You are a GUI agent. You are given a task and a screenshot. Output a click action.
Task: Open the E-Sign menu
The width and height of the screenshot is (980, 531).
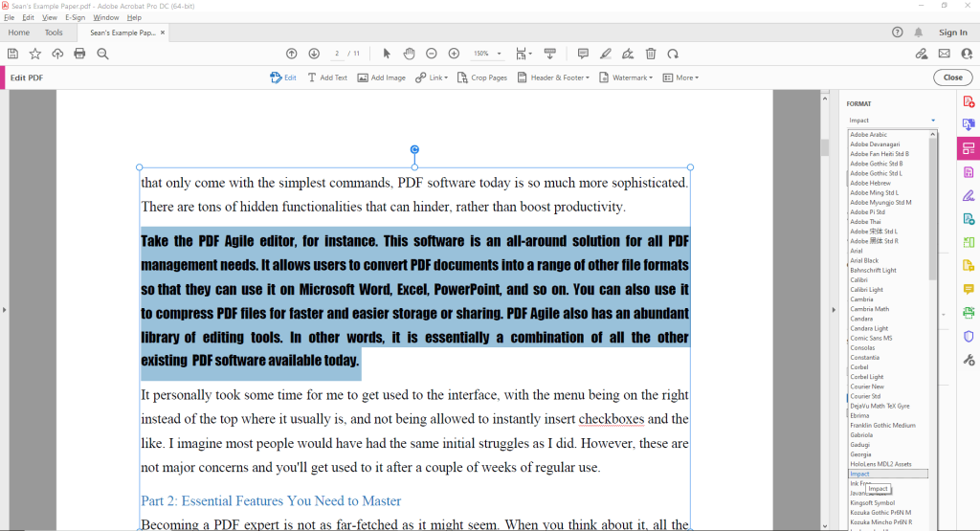75,17
